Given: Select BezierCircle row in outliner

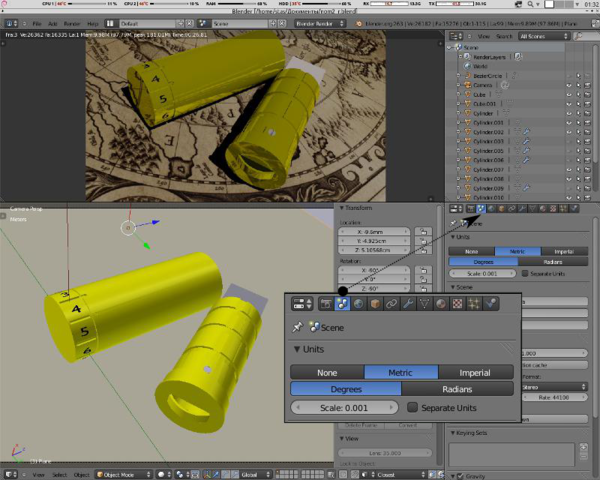Looking at the screenshot, I should point(507,75).
